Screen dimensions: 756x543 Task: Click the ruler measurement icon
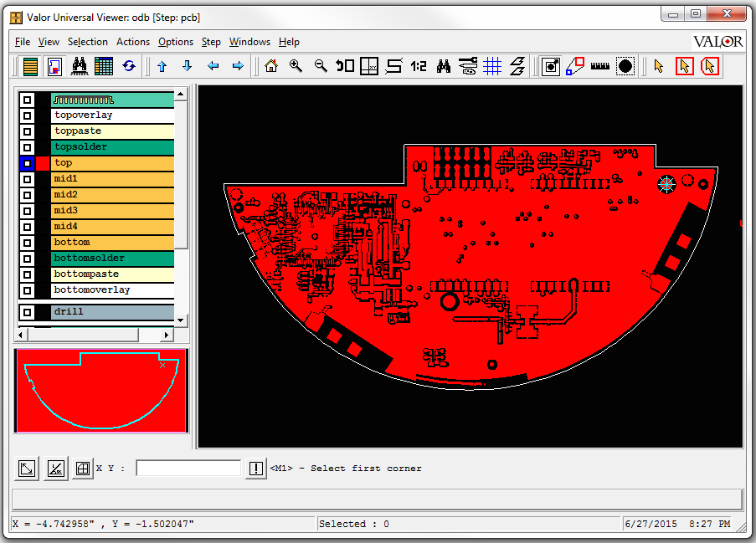click(x=599, y=66)
